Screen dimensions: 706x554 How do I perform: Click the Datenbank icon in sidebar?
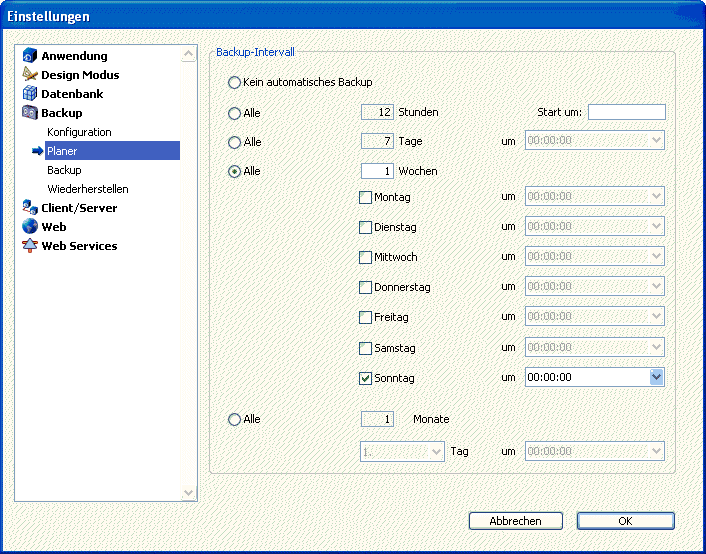click(30, 94)
